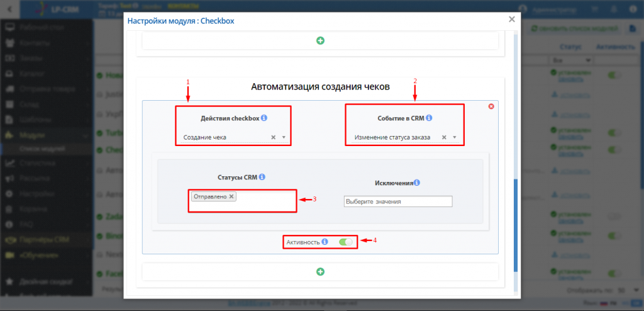The width and height of the screenshot is (644, 311).
Task: Clear the Изменение статуса заказа selection
Action: [x=444, y=137]
